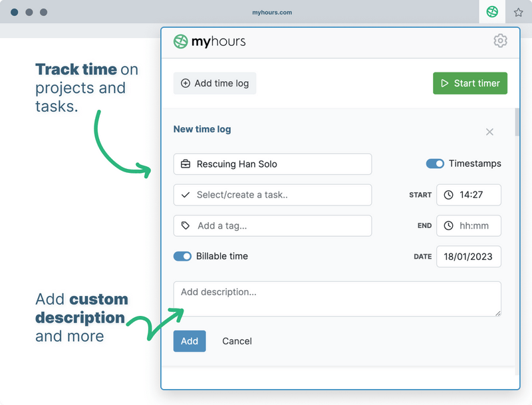
Task: Open the settings gear icon
Action: [500, 41]
